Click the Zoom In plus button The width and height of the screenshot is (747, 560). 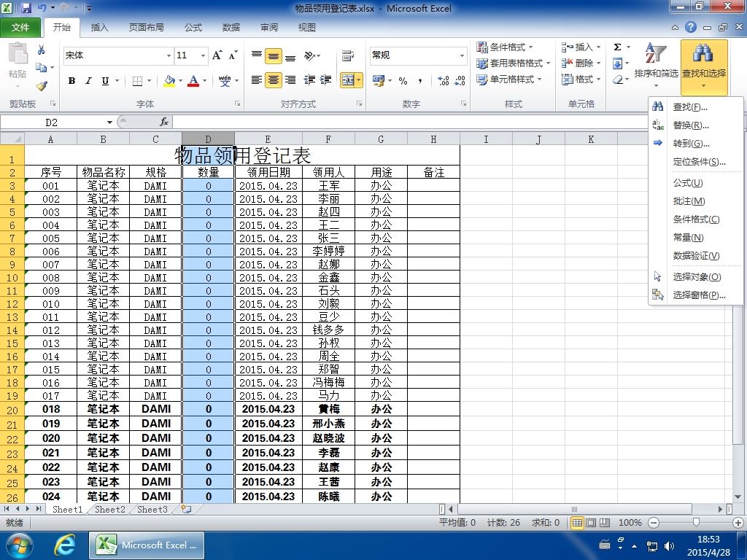click(x=738, y=523)
